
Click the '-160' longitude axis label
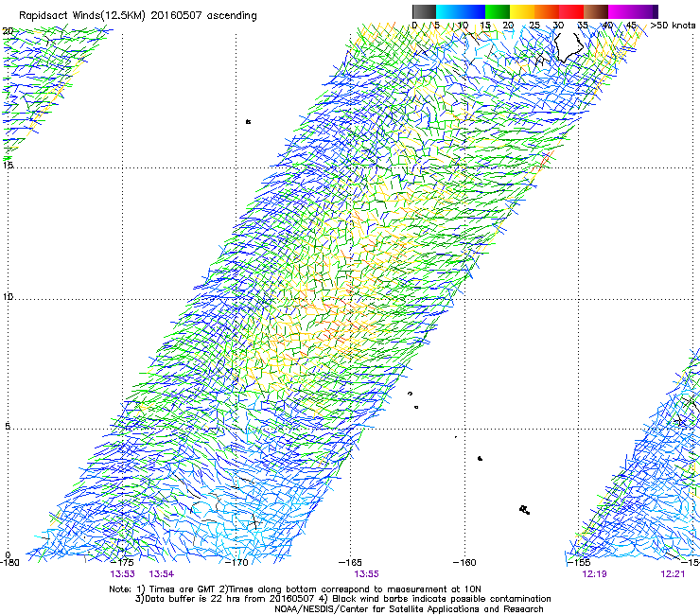464,563
